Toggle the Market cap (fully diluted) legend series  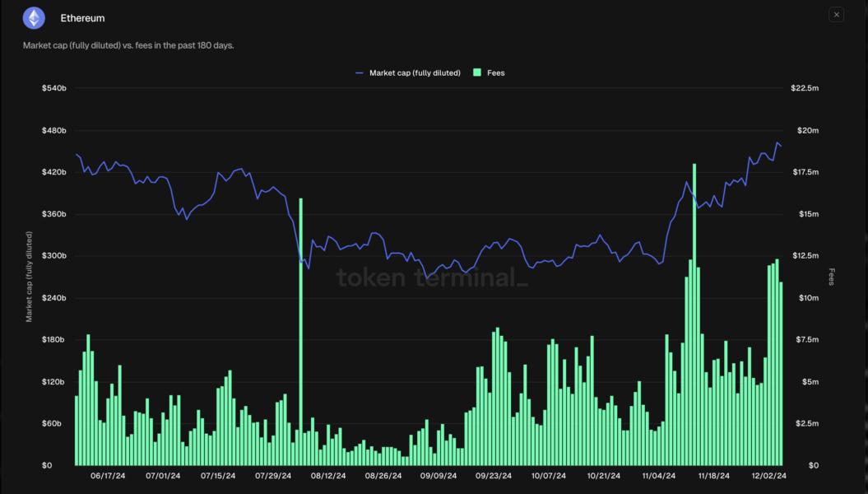pyautogui.click(x=414, y=73)
